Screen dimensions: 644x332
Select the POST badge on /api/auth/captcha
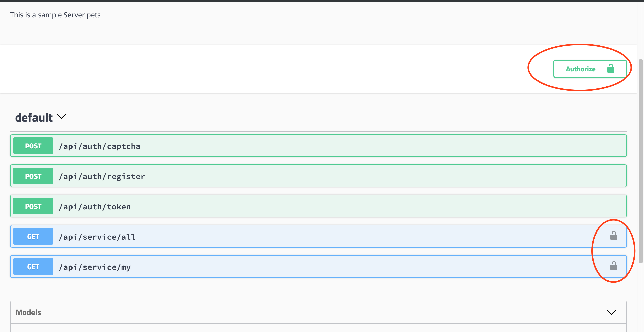33,146
